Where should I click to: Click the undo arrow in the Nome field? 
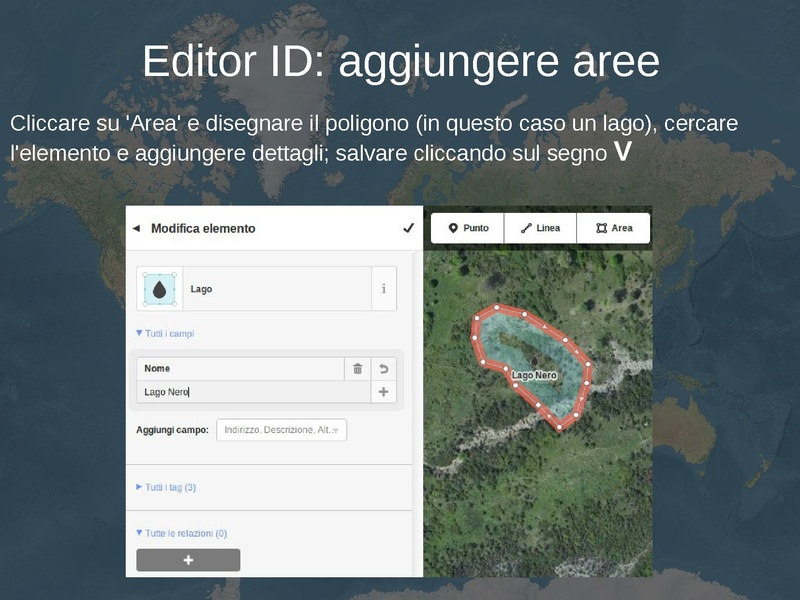coord(383,368)
